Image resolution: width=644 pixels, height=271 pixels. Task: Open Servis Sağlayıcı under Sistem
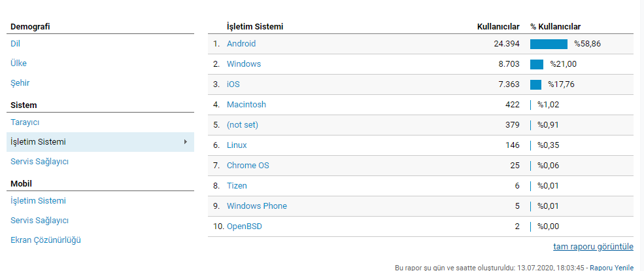pyautogui.click(x=39, y=162)
